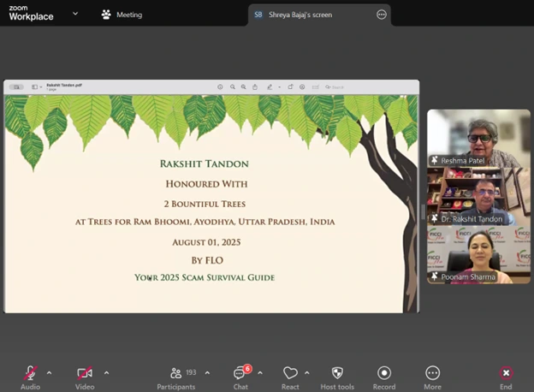Image resolution: width=534 pixels, height=392 pixels.
Task: Click Poonam Sharma's video tile
Action: point(478,254)
